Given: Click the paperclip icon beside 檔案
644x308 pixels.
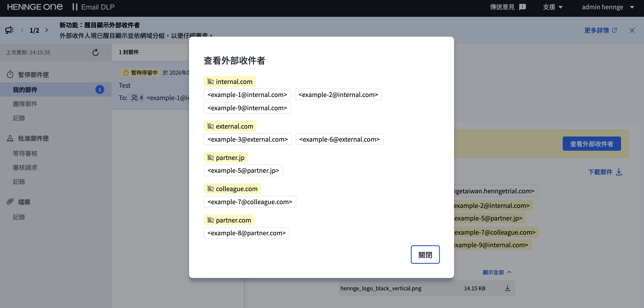Looking at the screenshot, I should 10,202.
